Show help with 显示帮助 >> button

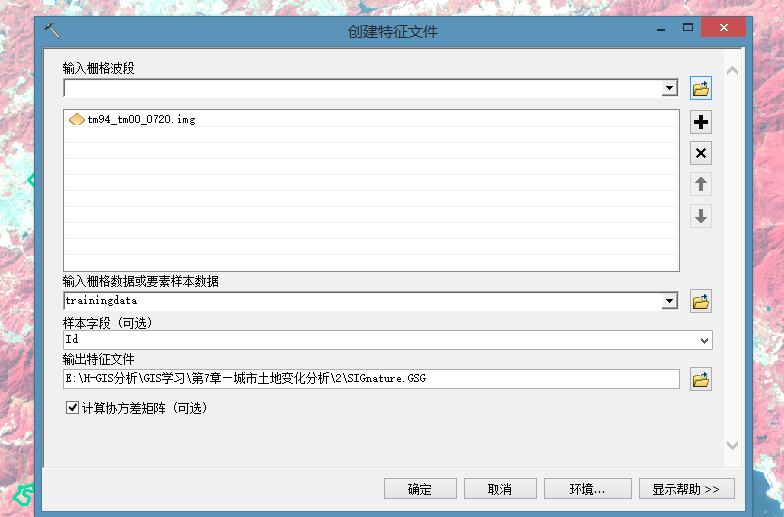coord(686,488)
